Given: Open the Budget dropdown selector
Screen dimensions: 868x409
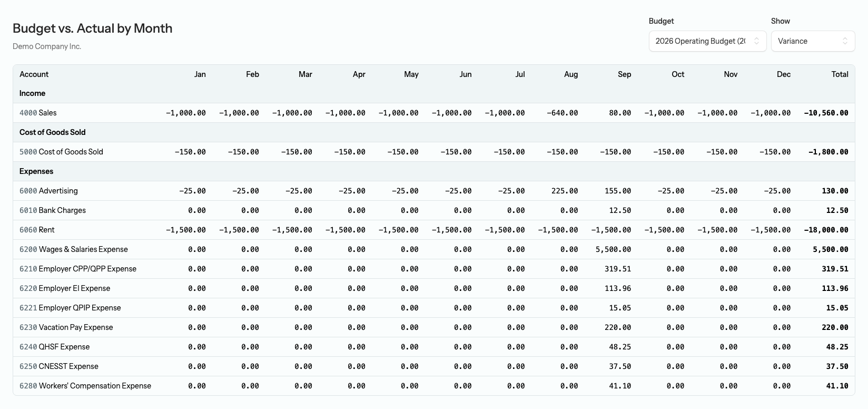Looking at the screenshot, I should [707, 41].
